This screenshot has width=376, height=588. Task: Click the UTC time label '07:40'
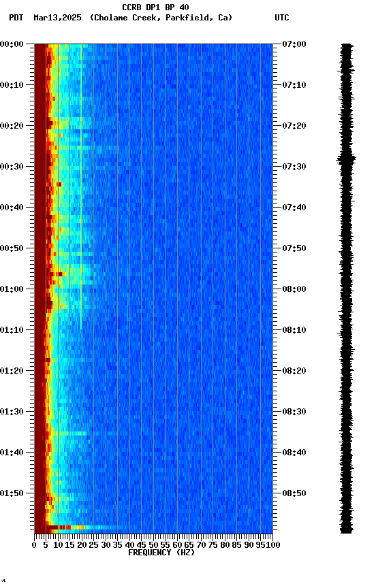pos(294,208)
